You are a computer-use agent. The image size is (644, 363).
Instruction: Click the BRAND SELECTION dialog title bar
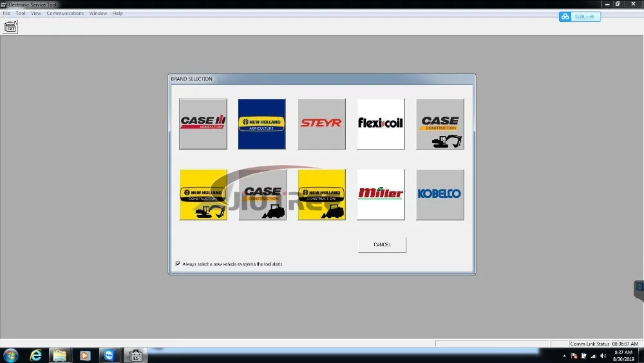pyautogui.click(x=321, y=79)
